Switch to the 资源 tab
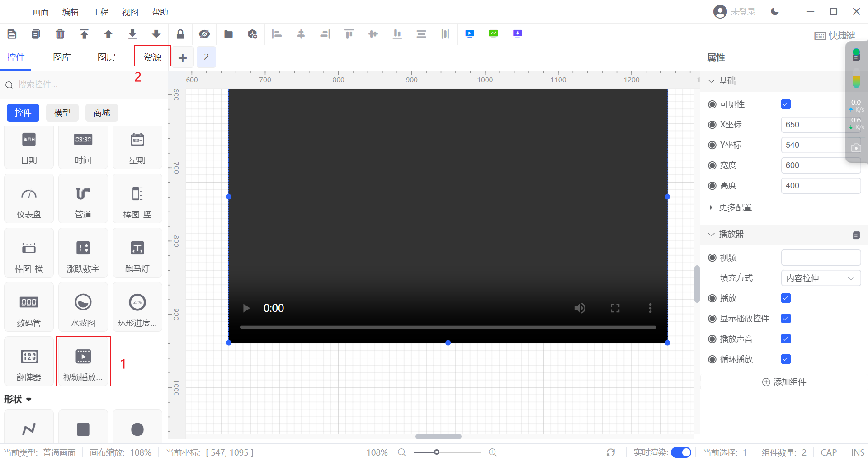Screen dimensions: 868x461 [x=152, y=57]
